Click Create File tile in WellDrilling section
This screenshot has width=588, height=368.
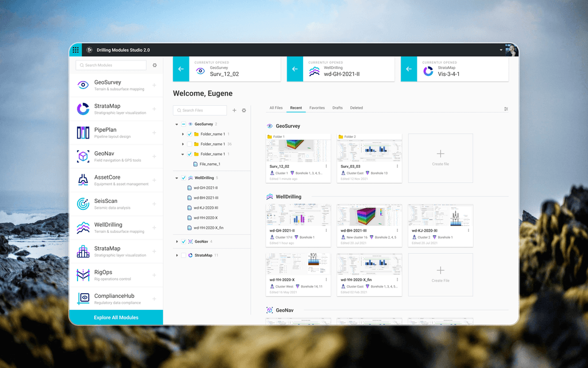pyautogui.click(x=440, y=274)
